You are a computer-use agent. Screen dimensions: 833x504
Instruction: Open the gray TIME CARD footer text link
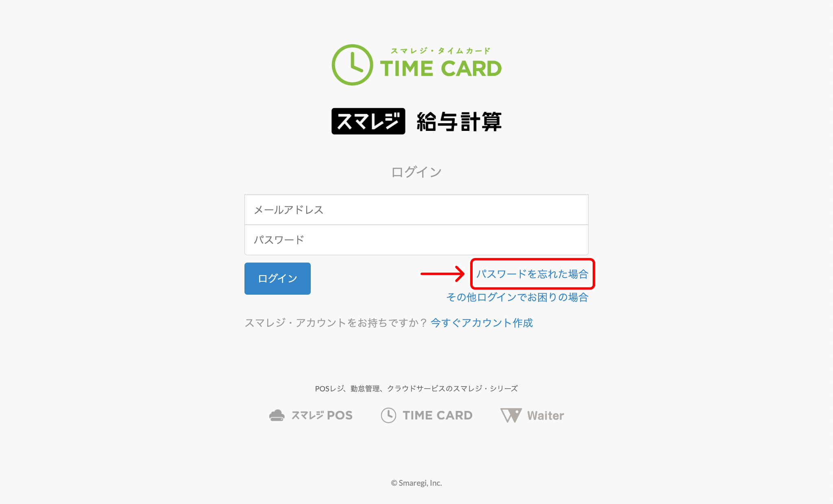[438, 415]
